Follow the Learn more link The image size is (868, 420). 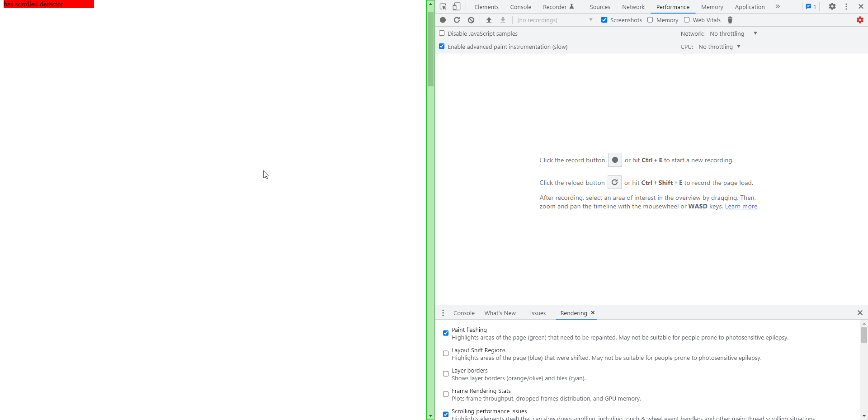(x=741, y=206)
